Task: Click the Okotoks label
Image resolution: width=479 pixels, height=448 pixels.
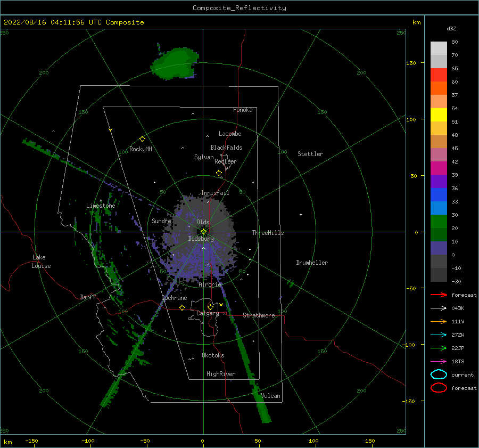Action: 213,355
